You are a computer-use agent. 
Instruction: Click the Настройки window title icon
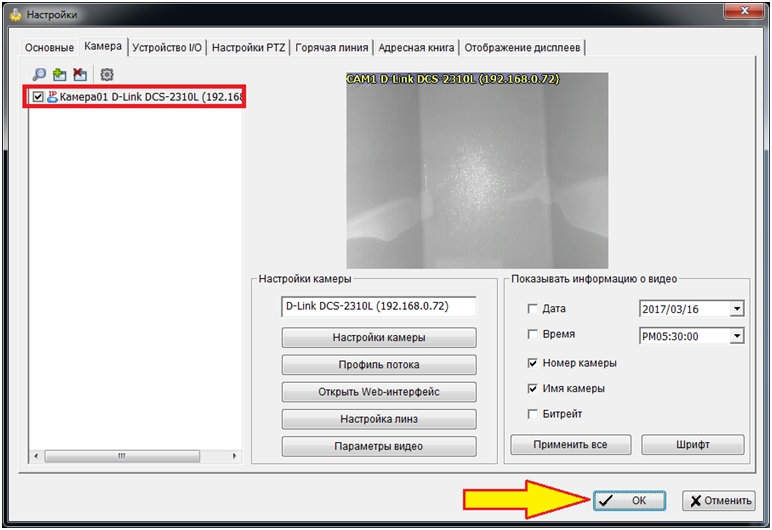coord(14,15)
